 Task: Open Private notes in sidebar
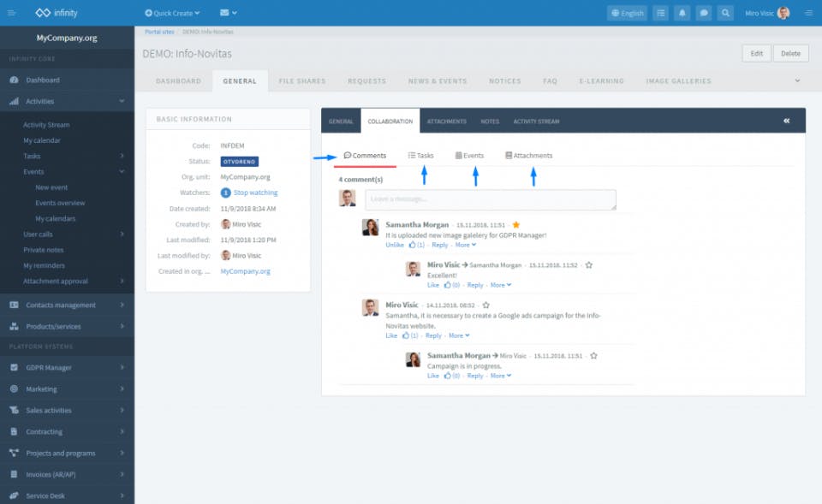[44, 250]
